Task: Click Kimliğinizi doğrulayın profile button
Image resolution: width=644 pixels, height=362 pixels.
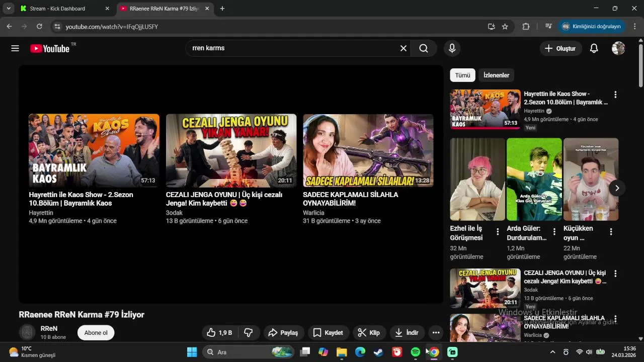Action: tap(591, 27)
